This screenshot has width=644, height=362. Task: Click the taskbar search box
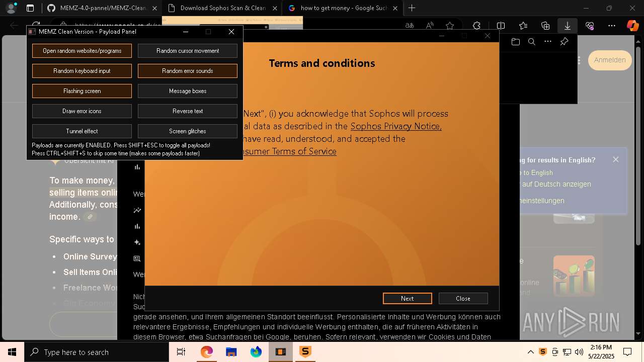pyautogui.click(x=96, y=352)
